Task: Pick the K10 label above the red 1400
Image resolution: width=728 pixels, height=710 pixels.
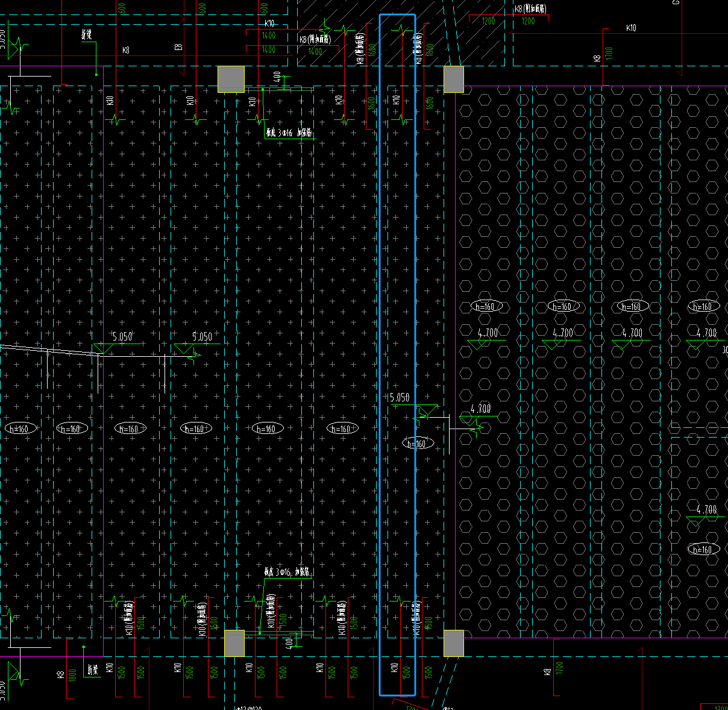Action: (x=269, y=24)
